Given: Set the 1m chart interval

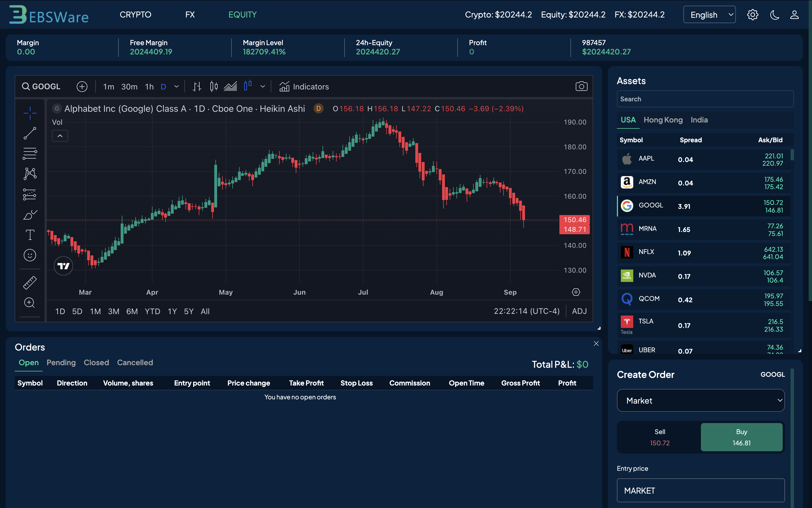Looking at the screenshot, I should pyautogui.click(x=108, y=87).
